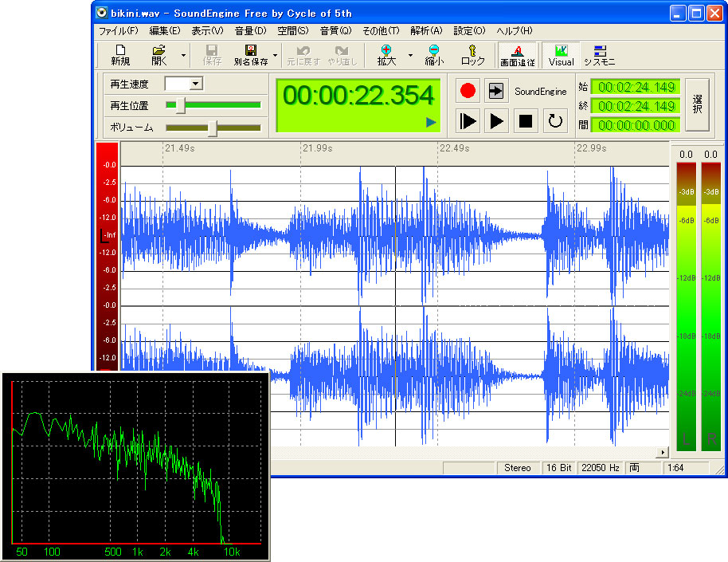Click the ボリューム volume slider handle
728x562 pixels.
pos(212,128)
